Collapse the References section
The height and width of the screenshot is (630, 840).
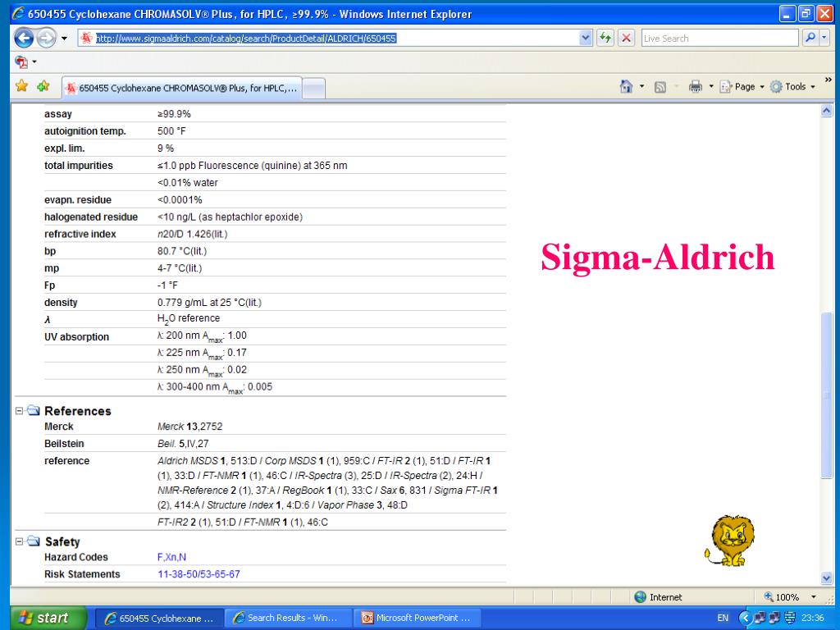(20, 411)
